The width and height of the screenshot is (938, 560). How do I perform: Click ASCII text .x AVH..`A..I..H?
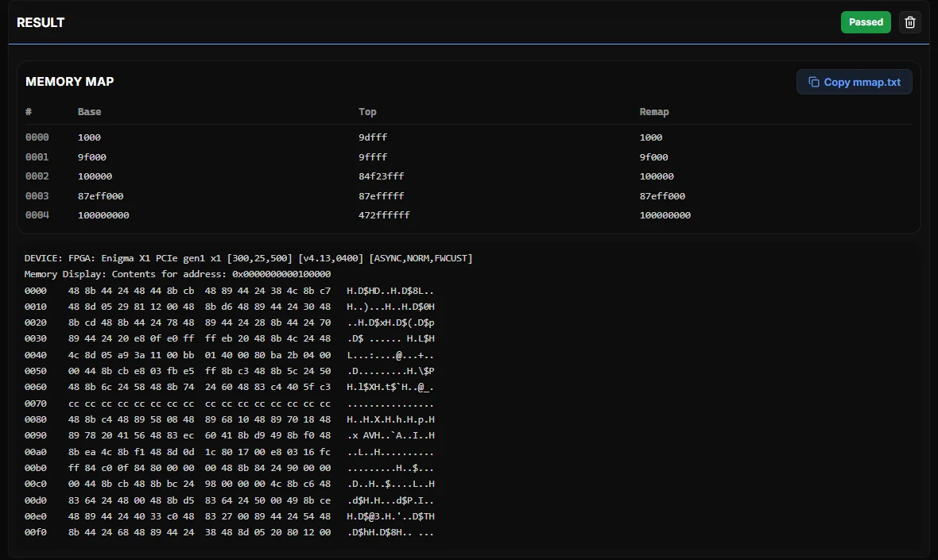(390, 436)
